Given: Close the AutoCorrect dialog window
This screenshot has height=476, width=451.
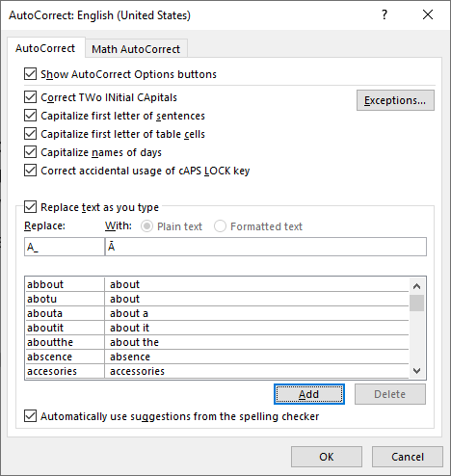Looking at the screenshot, I should coord(428,14).
